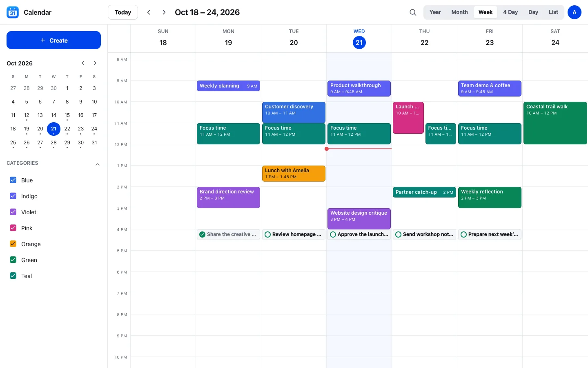Click the Today button
Screen dimensions: 588x368
coord(123,12)
